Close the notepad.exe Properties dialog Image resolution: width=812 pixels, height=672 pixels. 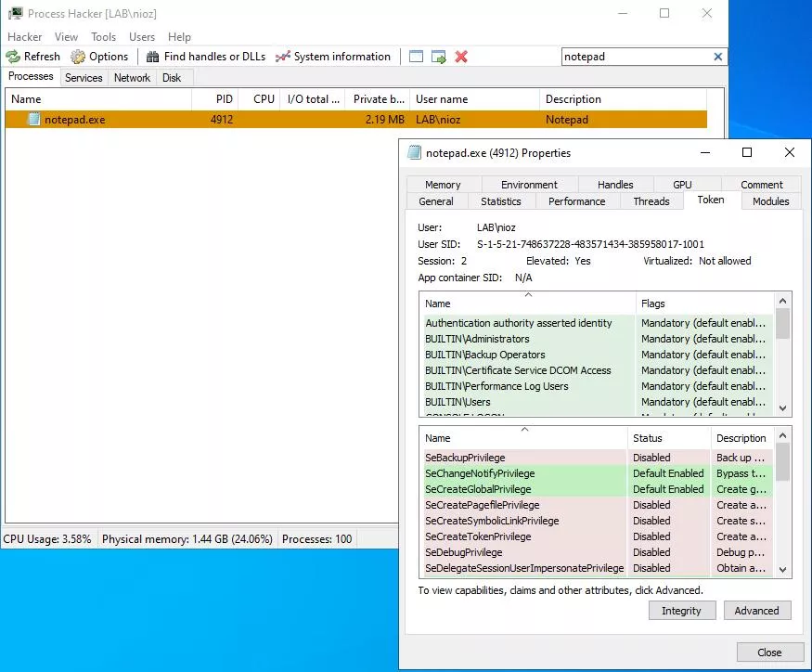pyautogui.click(x=768, y=653)
